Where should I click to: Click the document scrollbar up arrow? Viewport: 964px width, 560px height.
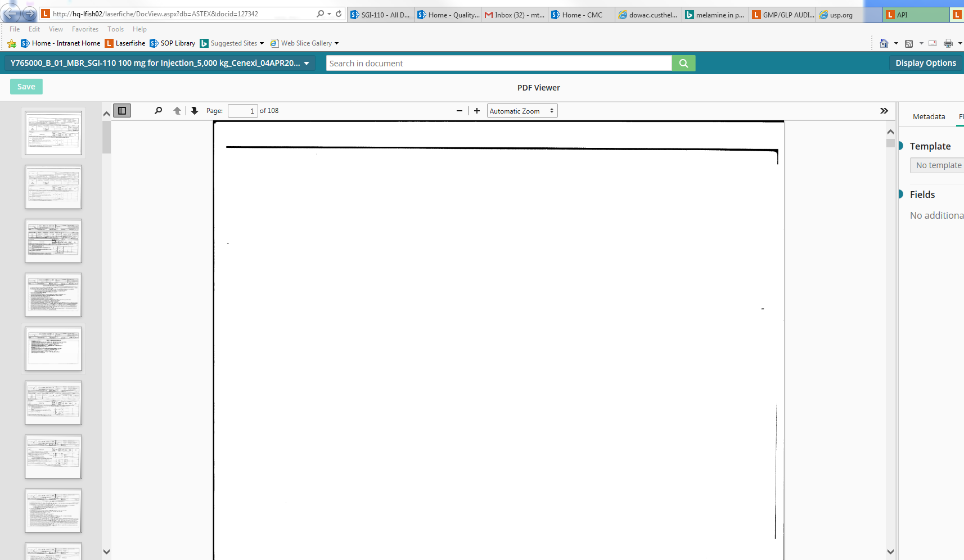(x=890, y=132)
